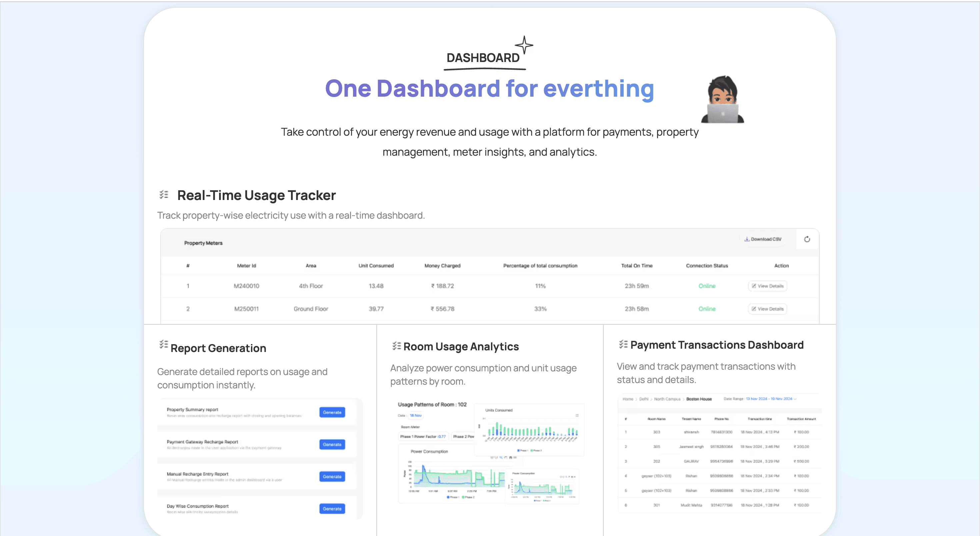Viewport: 980px width, 536px height.
Task: Generate the Day Wise Consumption Report
Action: tap(332, 509)
